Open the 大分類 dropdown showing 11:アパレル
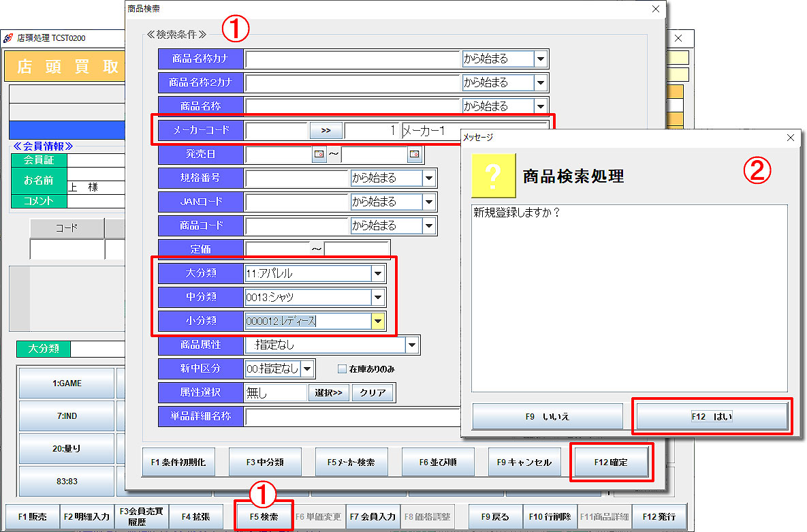The height and width of the screenshot is (532, 807). pos(378,273)
